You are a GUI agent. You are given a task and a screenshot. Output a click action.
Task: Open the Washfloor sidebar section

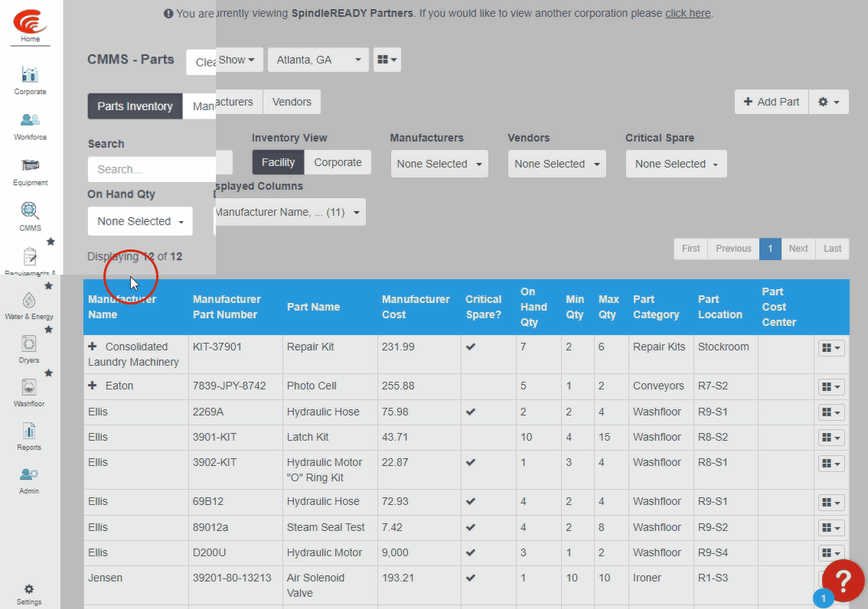tap(29, 393)
